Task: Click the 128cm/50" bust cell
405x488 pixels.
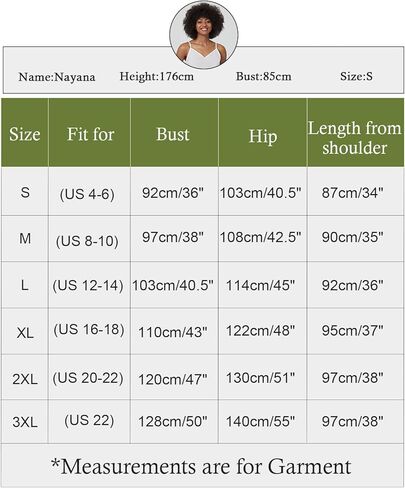Action: pyautogui.click(x=173, y=422)
